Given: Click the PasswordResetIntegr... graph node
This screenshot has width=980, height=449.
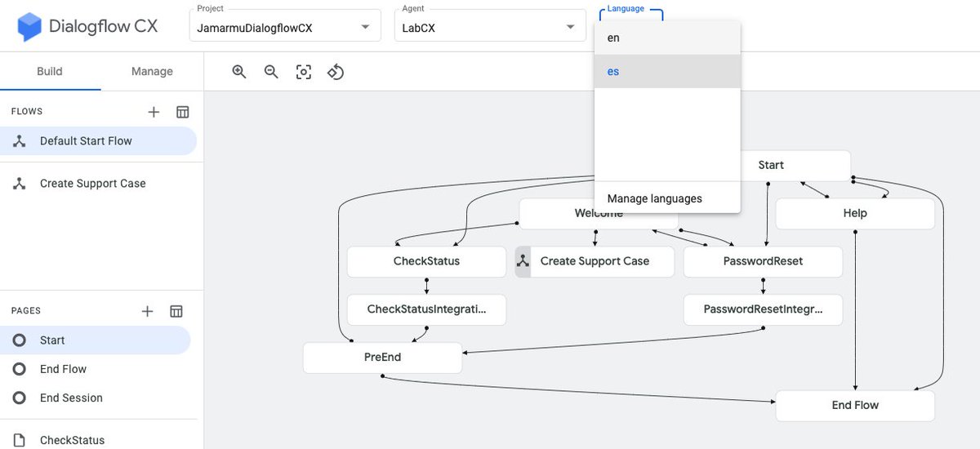Looking at the screenshot, I should 763,309.
